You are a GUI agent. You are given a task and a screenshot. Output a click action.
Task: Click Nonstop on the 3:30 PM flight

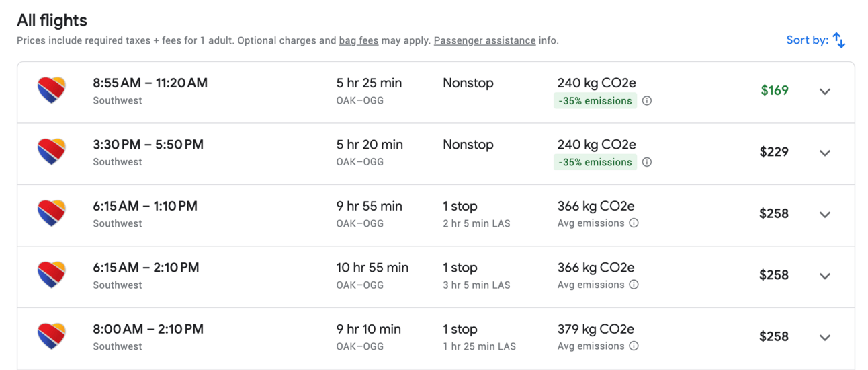click(x=468, y=145)
